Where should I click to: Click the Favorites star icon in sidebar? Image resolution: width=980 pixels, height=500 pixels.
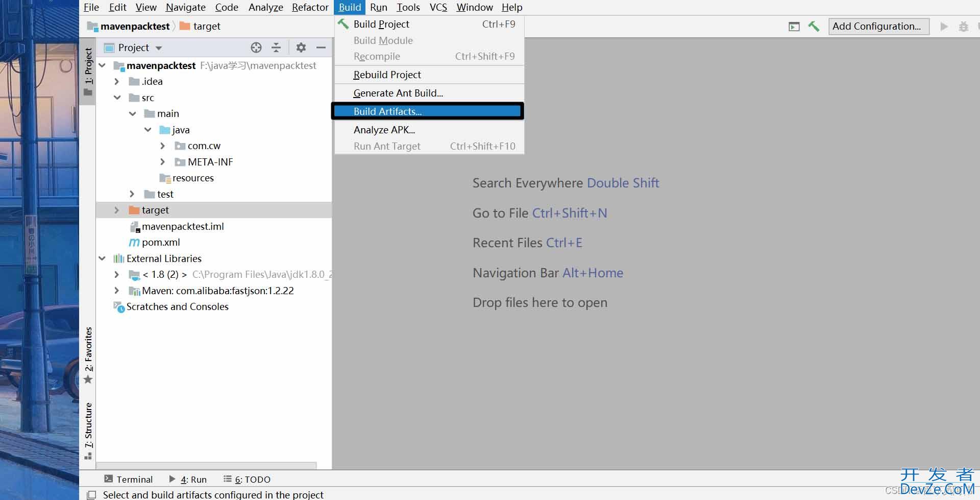[x=88, y=379]
